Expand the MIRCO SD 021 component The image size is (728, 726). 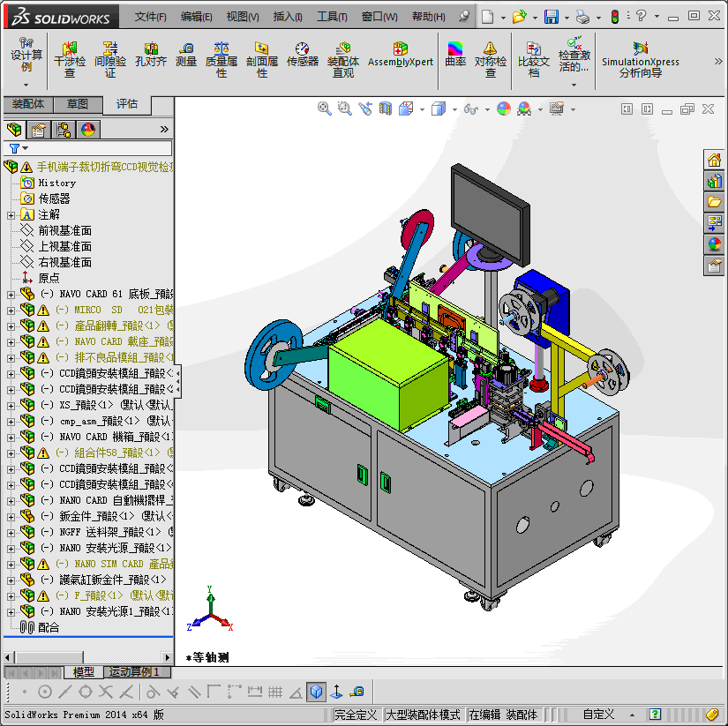(x=11, y=311)
